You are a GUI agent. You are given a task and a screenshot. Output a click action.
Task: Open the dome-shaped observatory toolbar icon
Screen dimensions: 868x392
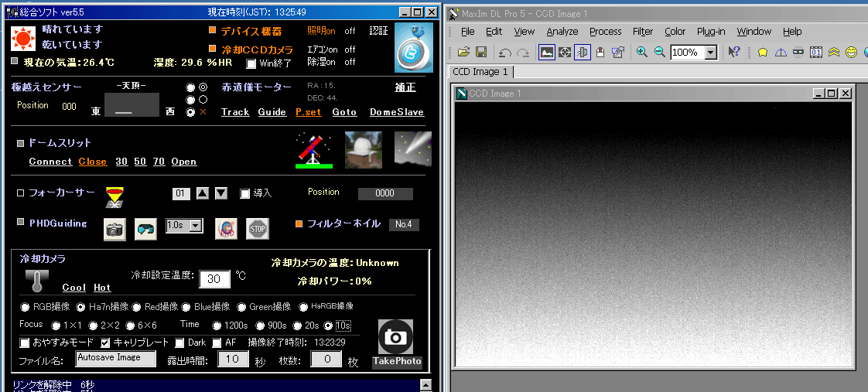click(x=780, y=53)
